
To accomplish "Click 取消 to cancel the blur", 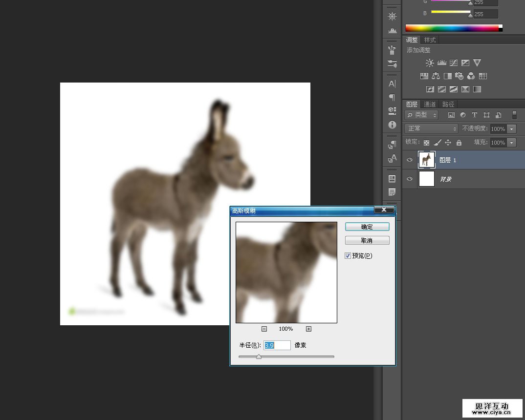I will pyautogui.click(x=367, y=240).
